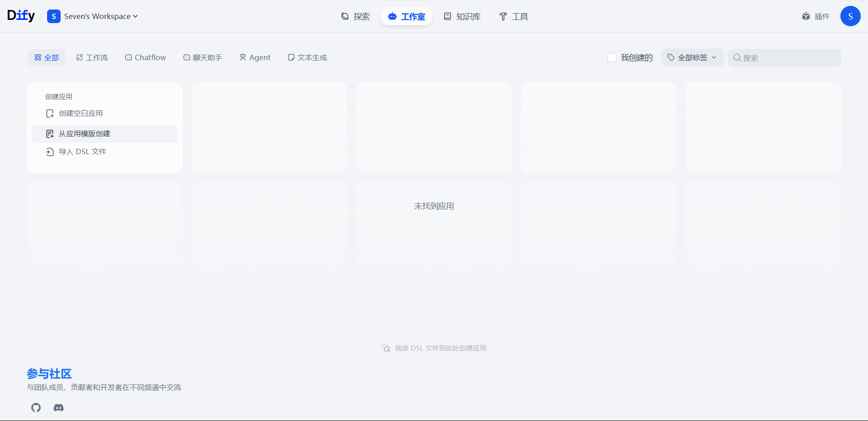
Task: Click the 导入 DSL 文件 icon
Action: tap(50, 151)
